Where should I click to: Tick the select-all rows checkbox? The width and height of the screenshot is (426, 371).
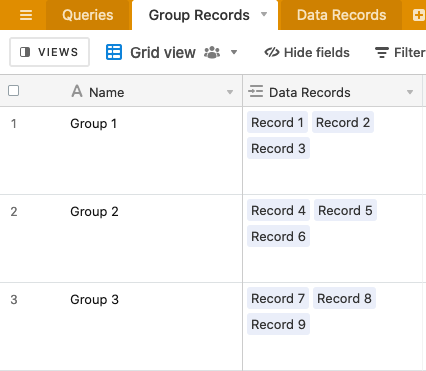(x=13, y=91)
